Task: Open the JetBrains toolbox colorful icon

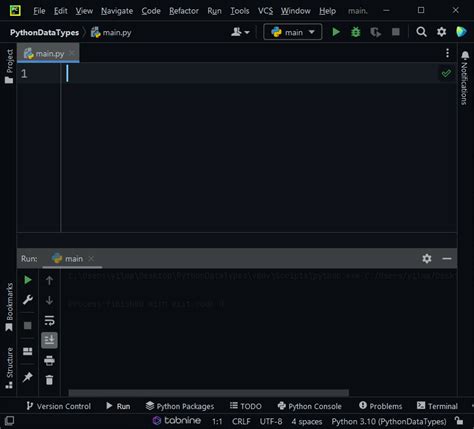Action: click(x=461, y=32)
